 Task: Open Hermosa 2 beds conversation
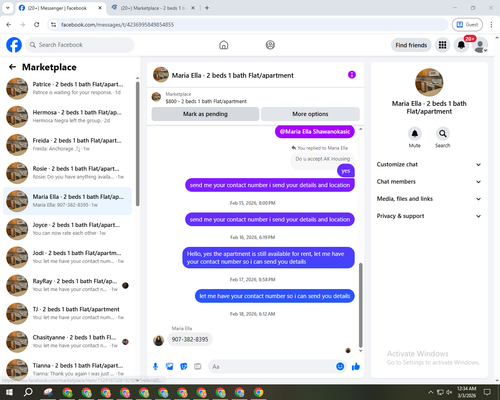[68, 116]
